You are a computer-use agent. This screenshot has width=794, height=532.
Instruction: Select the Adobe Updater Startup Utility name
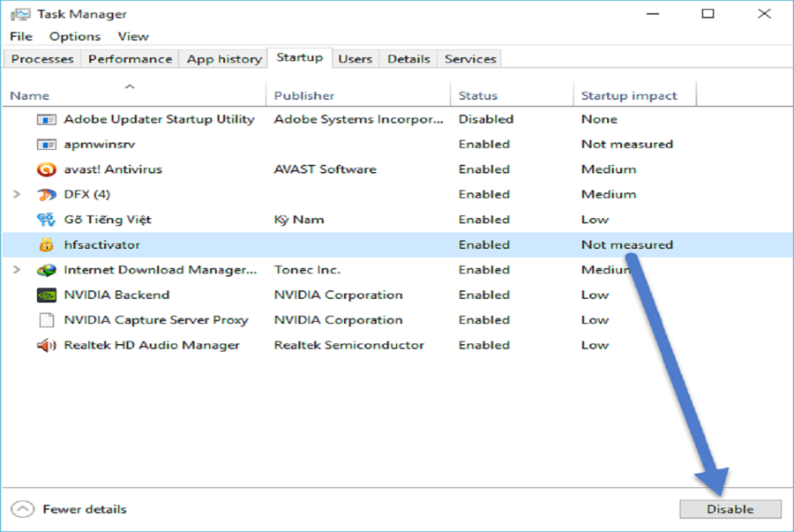point(159,119)
